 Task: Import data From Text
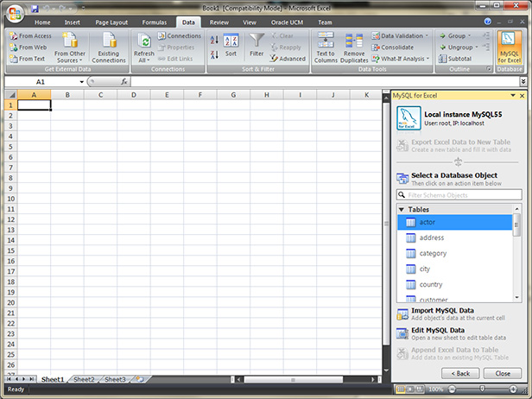point(27,59)
